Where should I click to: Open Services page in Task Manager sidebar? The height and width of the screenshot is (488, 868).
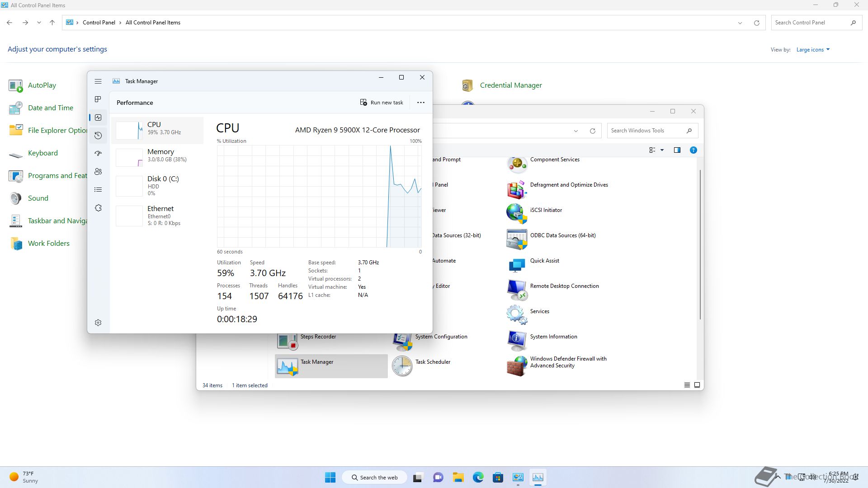tap(98, 208)
